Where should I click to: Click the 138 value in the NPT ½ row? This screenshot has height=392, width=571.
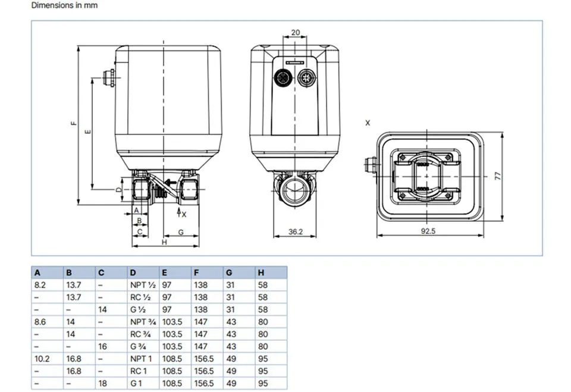pos(200,285)
